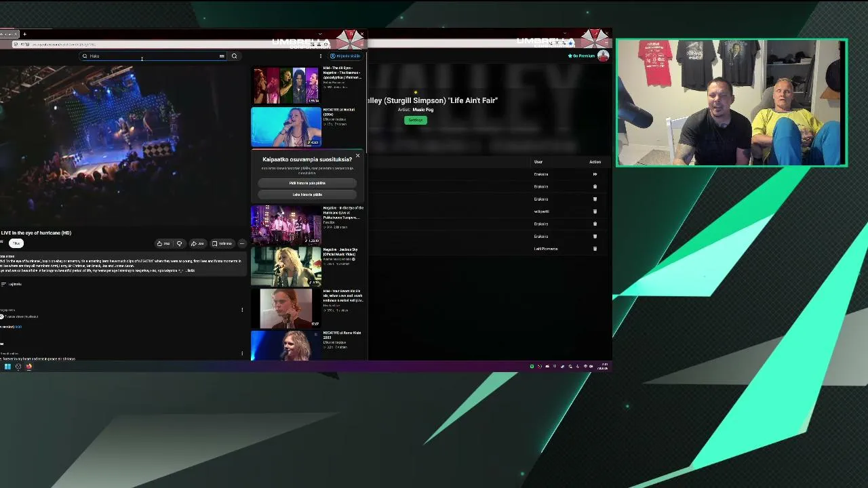The height and width of the screenshot is (488, 868).
Task: Click the 0:00 timestamp link in comment
Action: click(x=18, y=327)
